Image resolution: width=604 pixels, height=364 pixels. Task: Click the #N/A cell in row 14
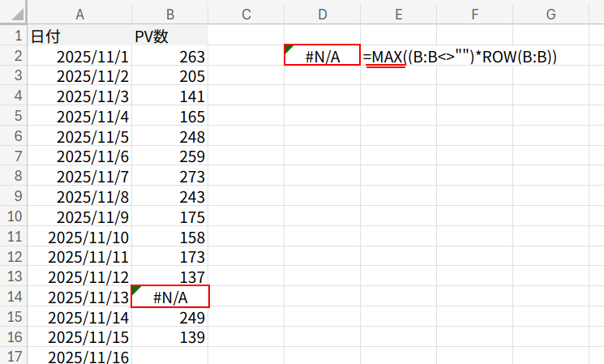(170, 297)
